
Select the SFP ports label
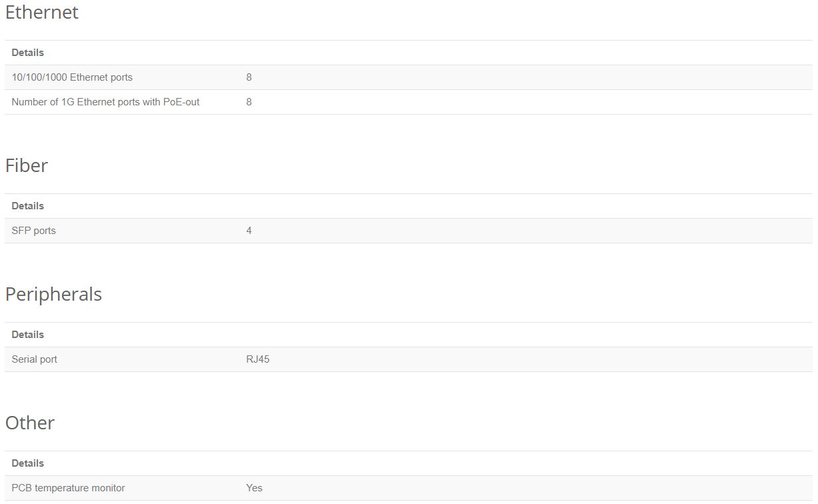point(33,231)
